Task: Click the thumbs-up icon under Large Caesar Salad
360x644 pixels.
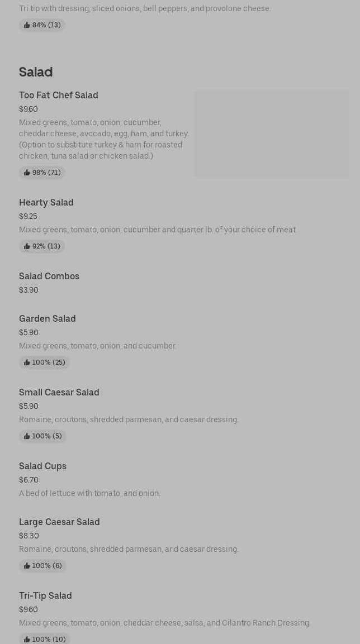Action: pos(27,566)
